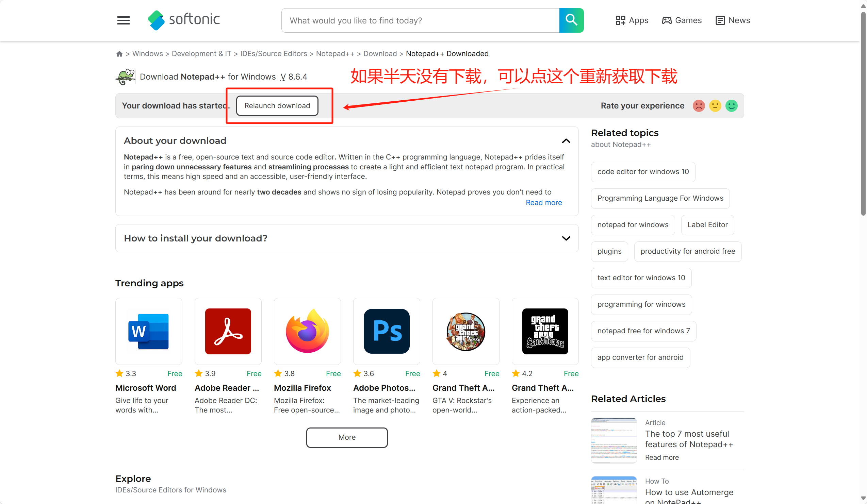Open the News menu
Viewport: 867px width, 504px height.
pos(733,20)
